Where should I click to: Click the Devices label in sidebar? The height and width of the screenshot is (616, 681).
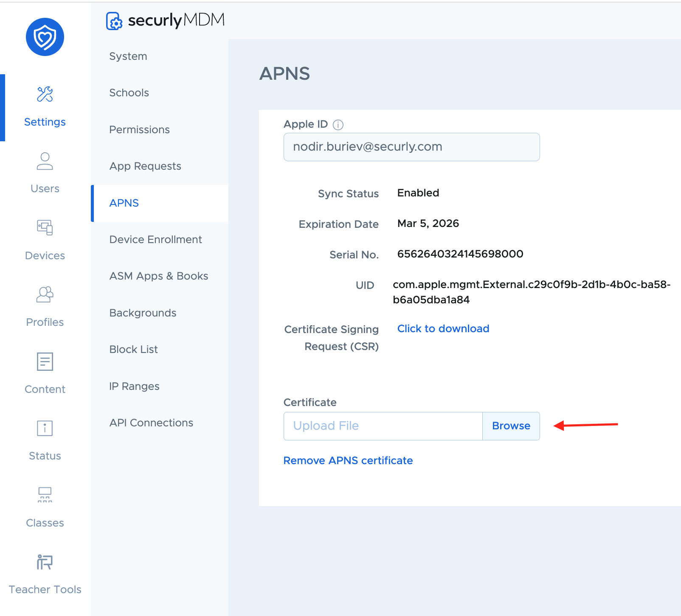[x=45, y=256]
